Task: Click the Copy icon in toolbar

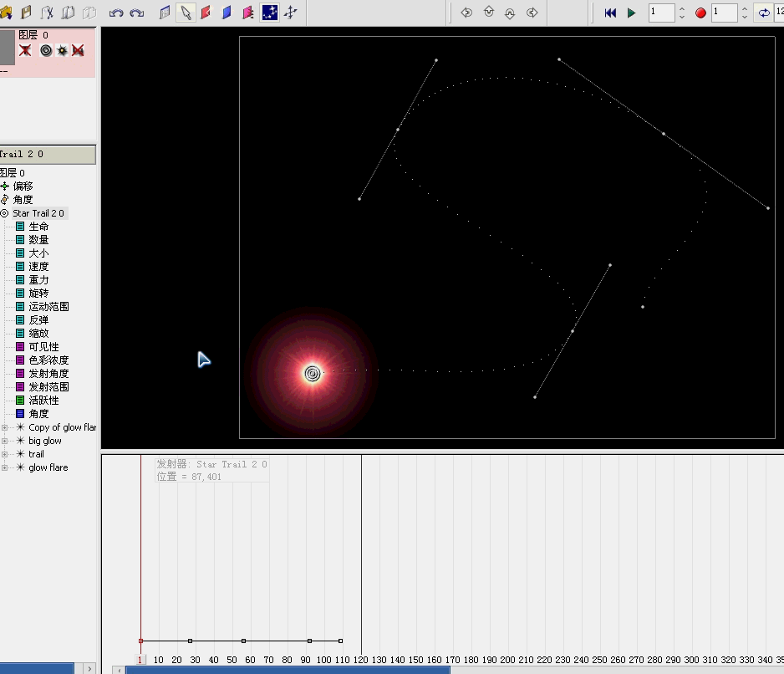Action: click(68, 12)
